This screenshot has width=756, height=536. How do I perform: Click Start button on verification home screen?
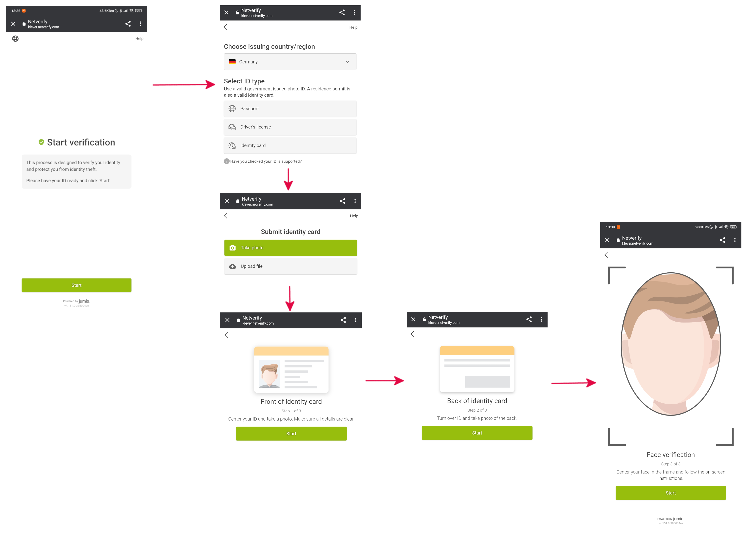(76, 285)
